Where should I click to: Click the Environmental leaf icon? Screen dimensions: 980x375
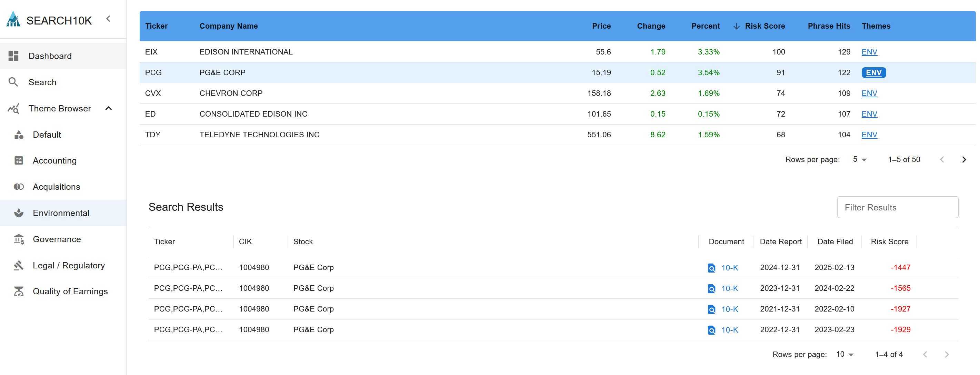click(x=19, y=213)
